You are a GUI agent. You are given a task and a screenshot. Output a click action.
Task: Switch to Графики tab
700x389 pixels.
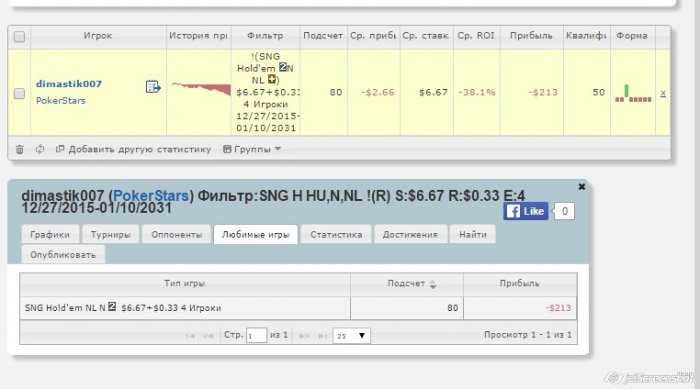click(x=50, y=234)
